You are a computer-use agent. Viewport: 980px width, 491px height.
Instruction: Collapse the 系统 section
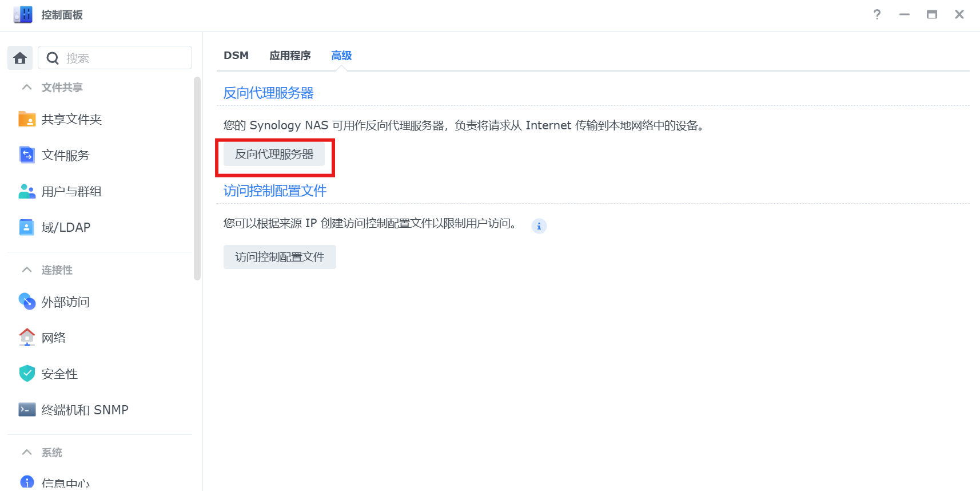point(27,452)
